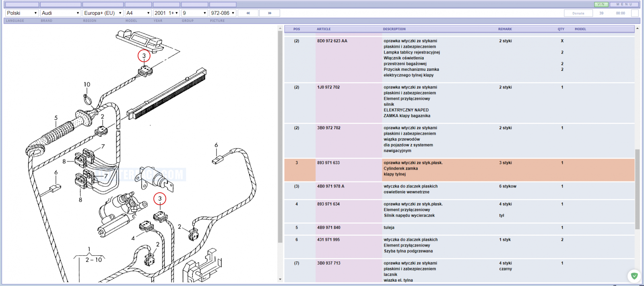Screen dimensions: 644x286
Task: Select highlighted article 893 971 633
Action: tap(328, 163)
